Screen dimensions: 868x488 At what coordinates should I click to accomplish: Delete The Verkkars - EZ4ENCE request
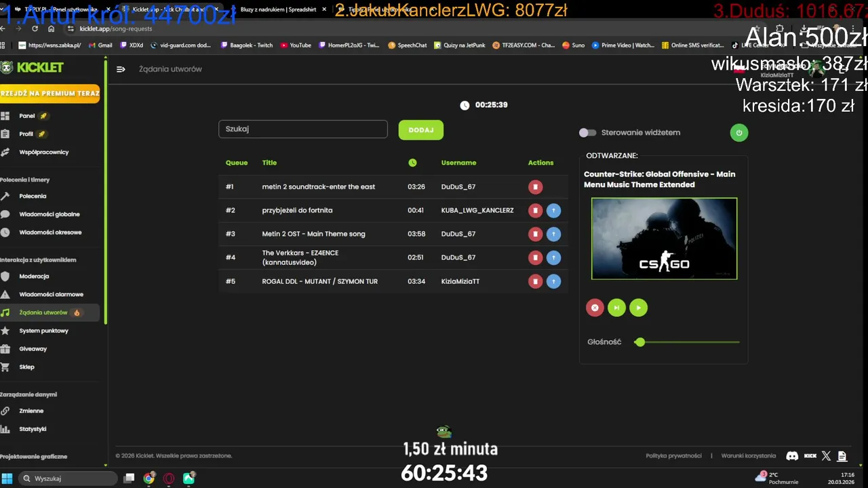tap(535, 258)
